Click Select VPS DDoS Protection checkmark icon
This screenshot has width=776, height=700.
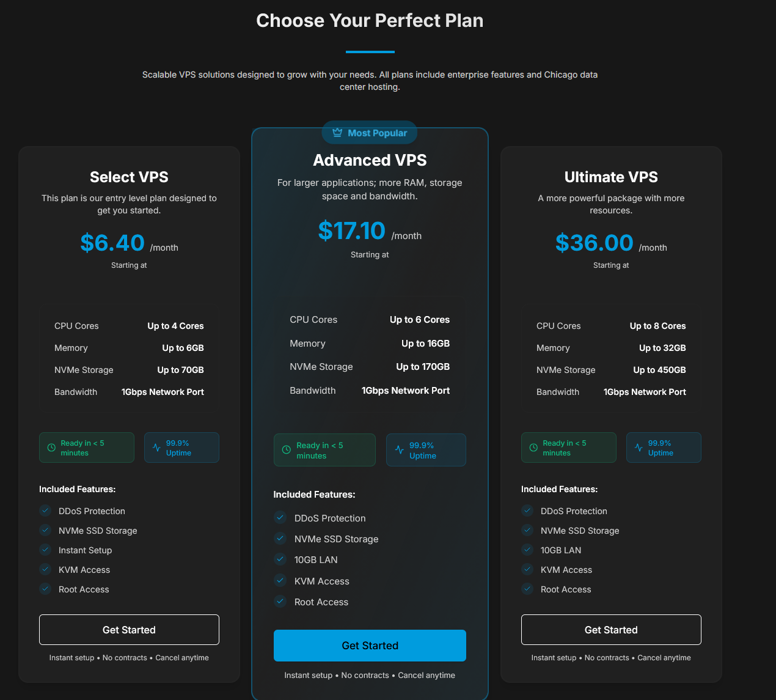pos(45,510)
